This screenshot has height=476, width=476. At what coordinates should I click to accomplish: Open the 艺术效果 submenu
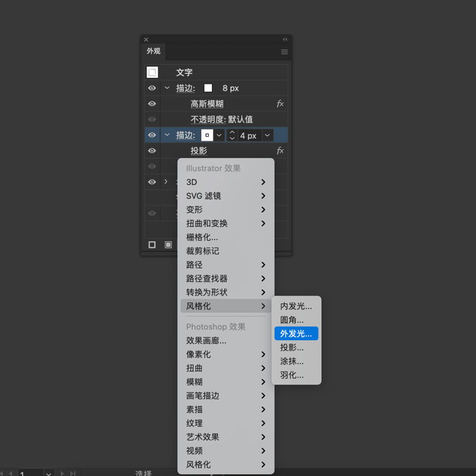pyautogui.click(x=226, y=437)
